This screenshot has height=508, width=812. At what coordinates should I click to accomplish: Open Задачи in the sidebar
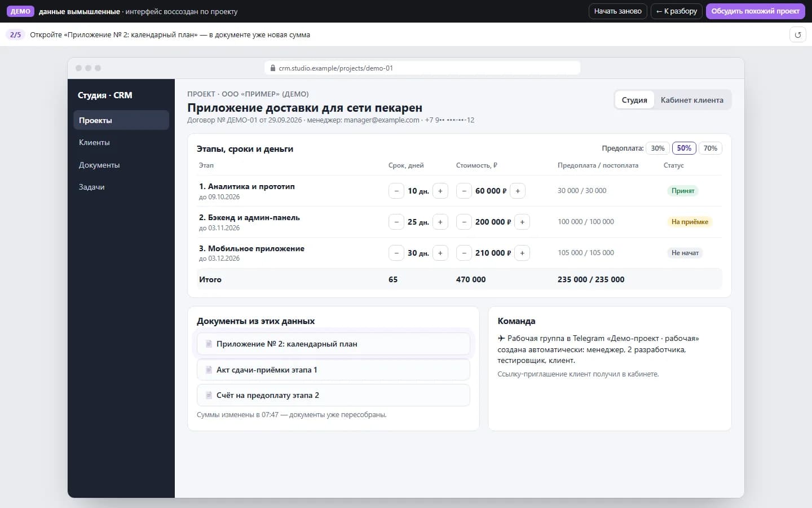[x=121, y=187]
